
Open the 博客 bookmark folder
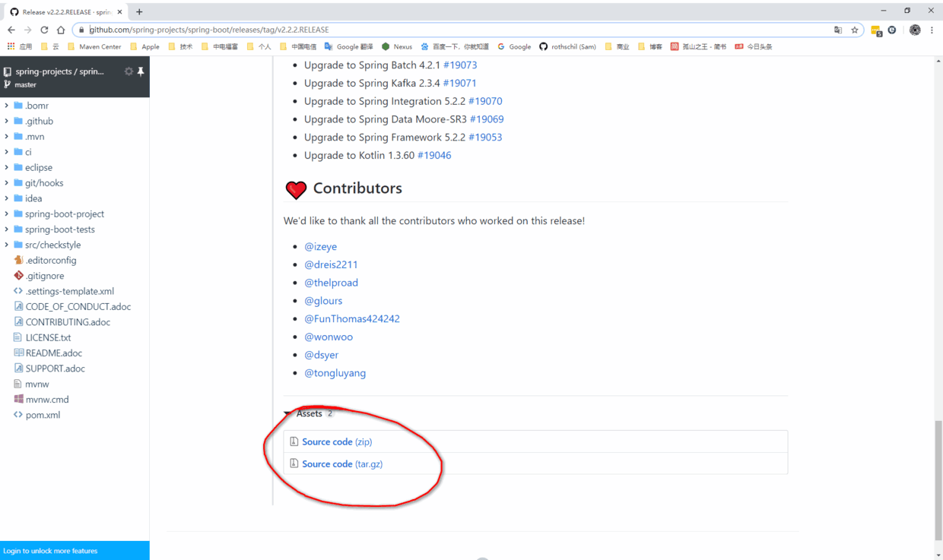tap(650, 46)
